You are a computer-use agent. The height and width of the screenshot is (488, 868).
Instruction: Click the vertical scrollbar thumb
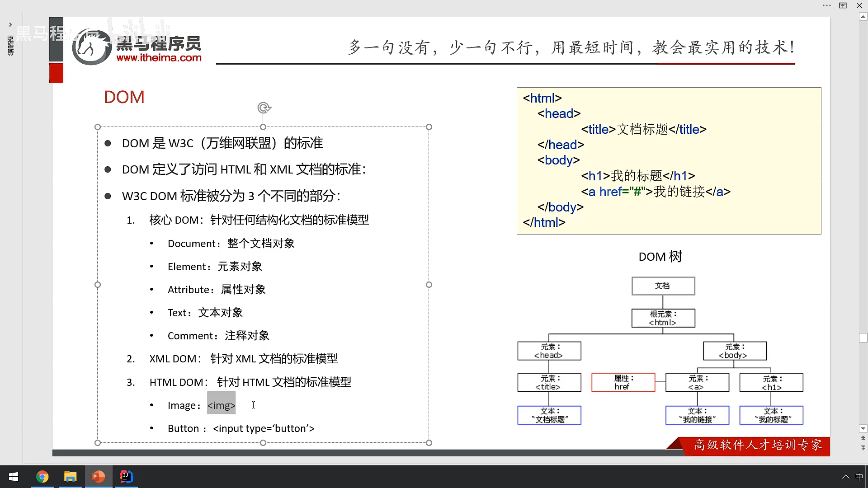point(863,338)
